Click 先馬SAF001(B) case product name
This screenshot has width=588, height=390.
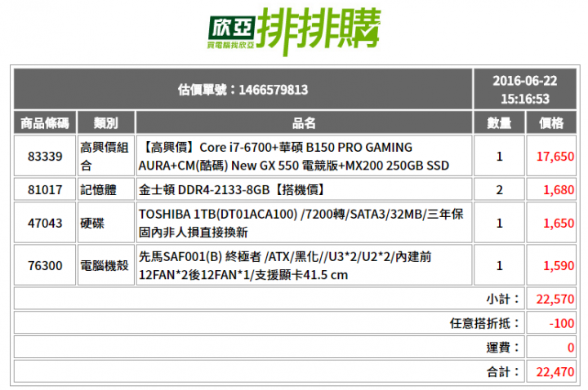click(x=285, y=266)
